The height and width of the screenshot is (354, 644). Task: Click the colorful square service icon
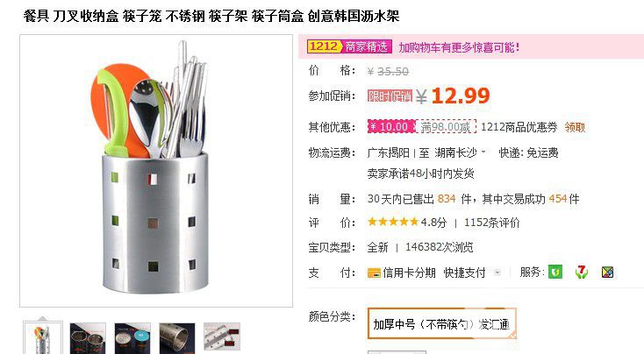coord(607,272)
